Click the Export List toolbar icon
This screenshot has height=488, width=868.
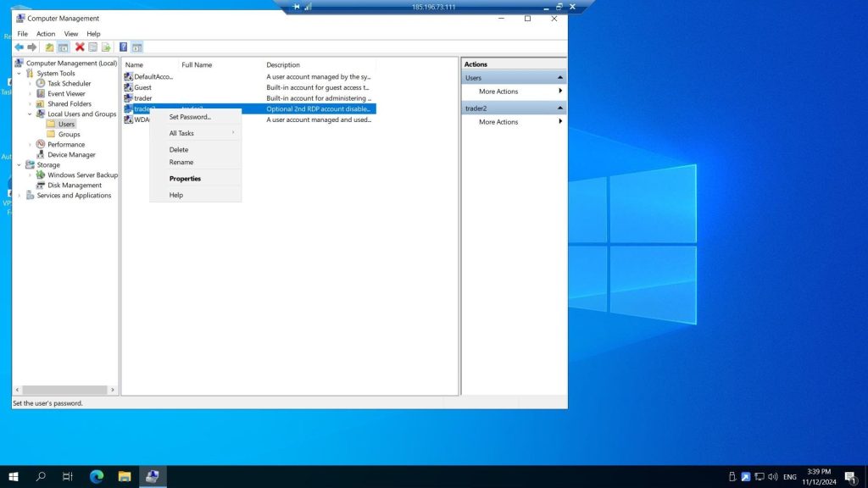point(106,47)
